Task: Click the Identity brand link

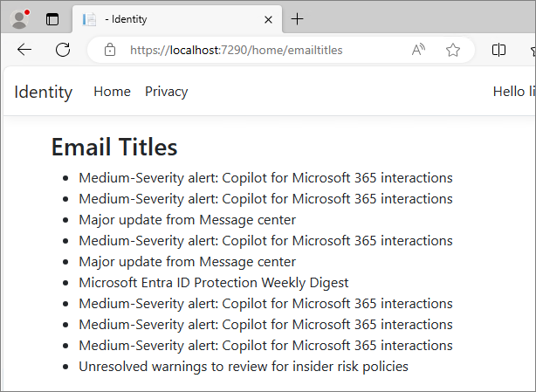Action: point(44,92)
